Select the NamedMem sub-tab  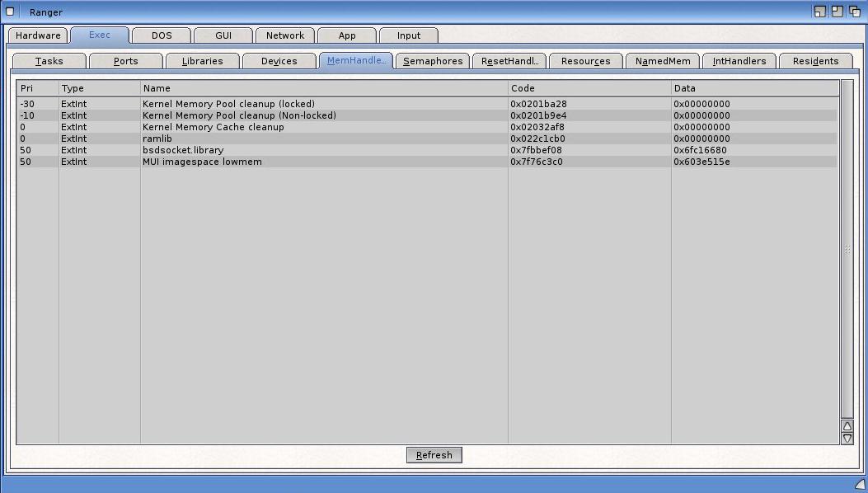663,61
